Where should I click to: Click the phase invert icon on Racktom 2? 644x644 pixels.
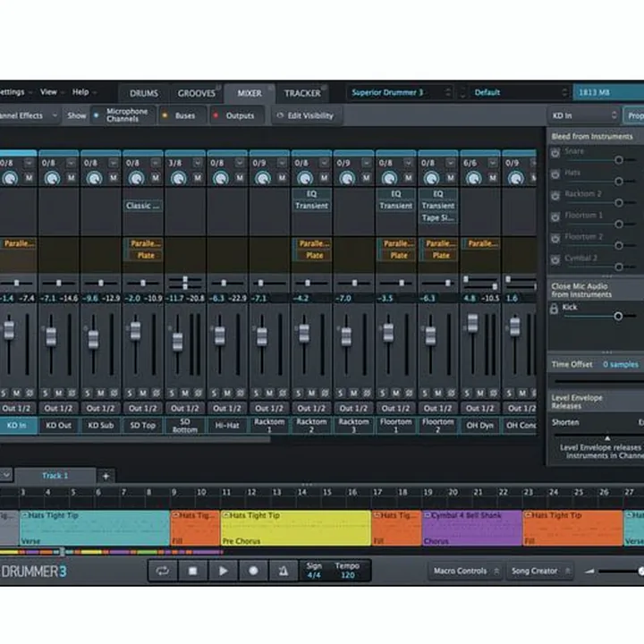325,393
